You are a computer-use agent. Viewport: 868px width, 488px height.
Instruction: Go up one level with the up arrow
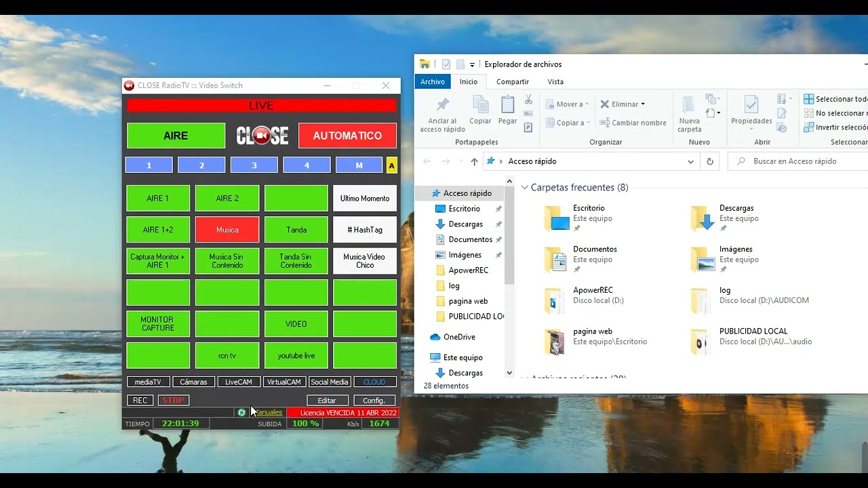474,161
